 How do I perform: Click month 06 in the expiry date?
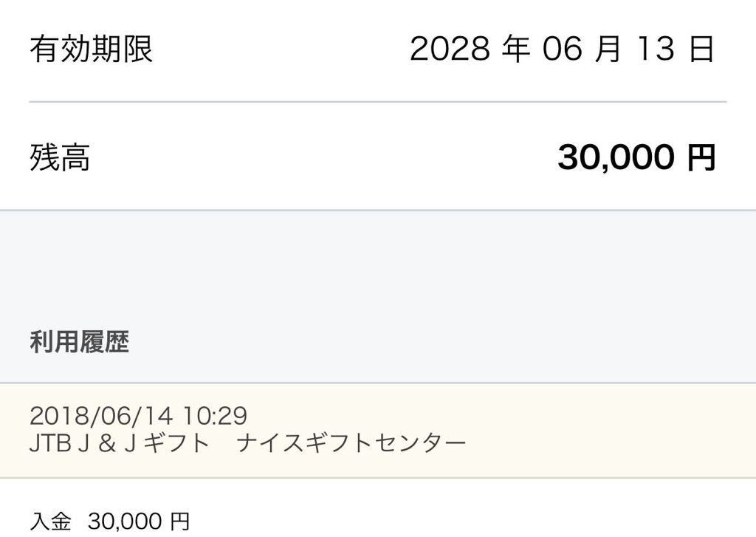563,50
